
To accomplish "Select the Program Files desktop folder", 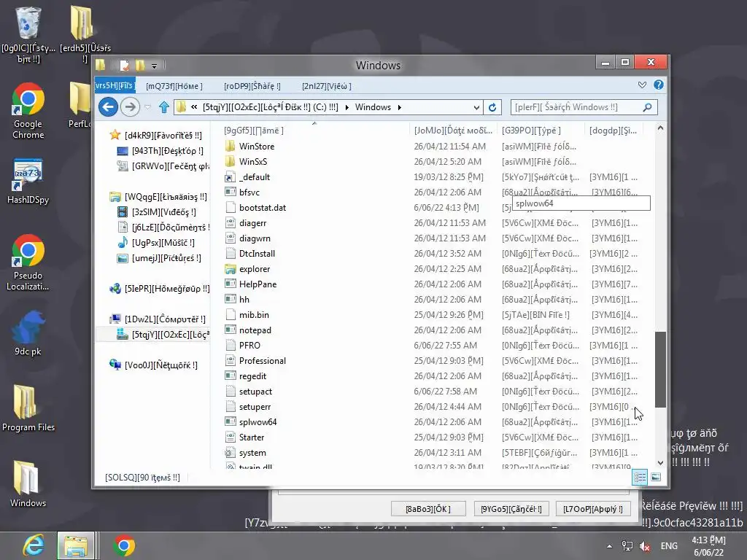I will (28, 408).
